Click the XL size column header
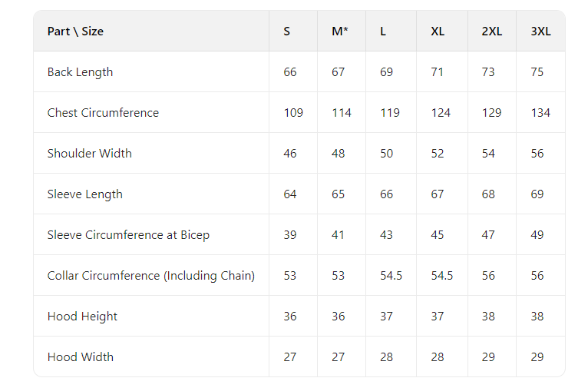Image resolution: width=588 pixels, height=388 pixels. click(x=438, y=32)
